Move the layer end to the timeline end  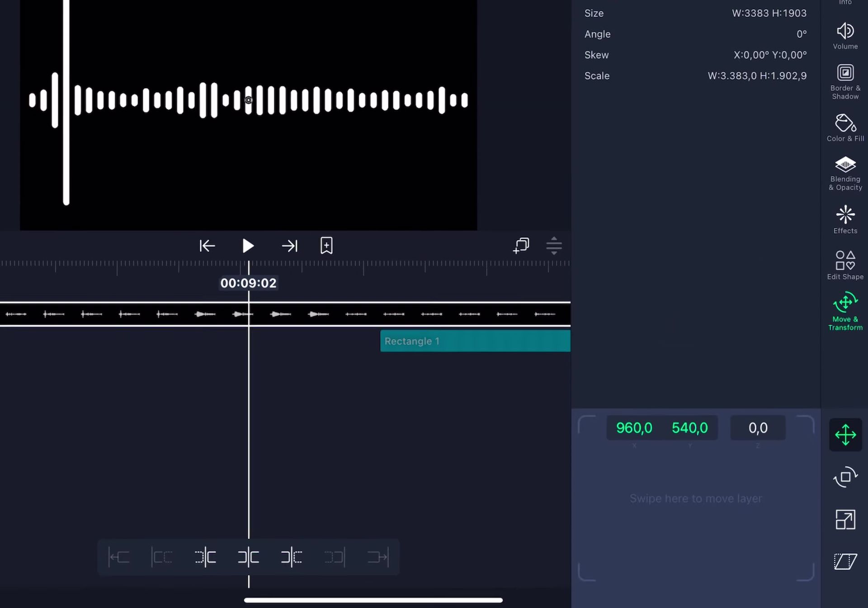[x=378, y=557]
